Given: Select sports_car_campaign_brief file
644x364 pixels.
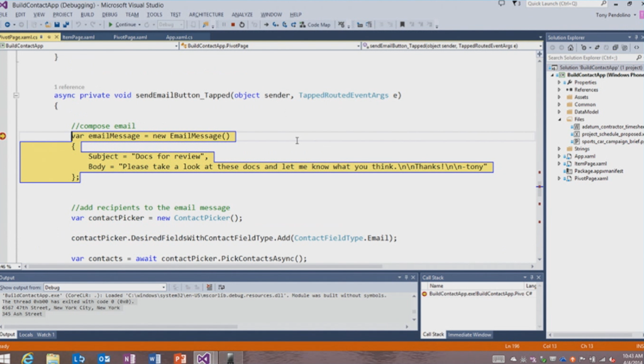Looking at the screenshot, I should (x=613, y=142).
